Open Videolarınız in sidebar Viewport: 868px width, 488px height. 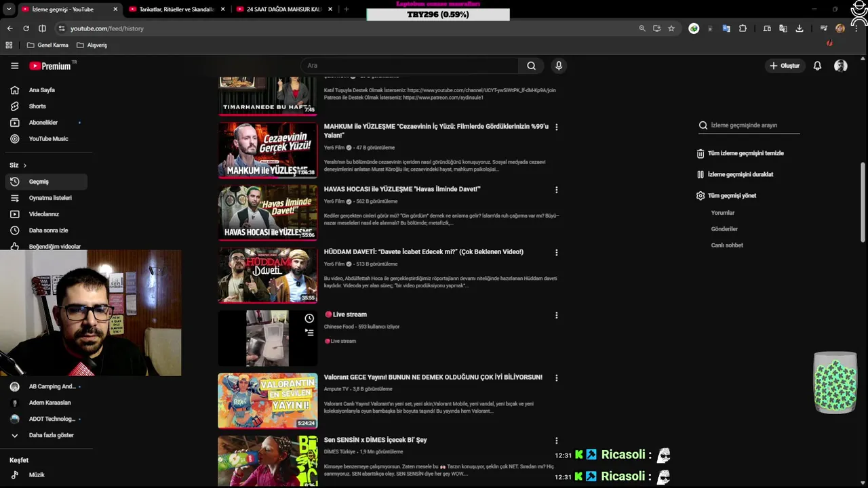[44, 214]
